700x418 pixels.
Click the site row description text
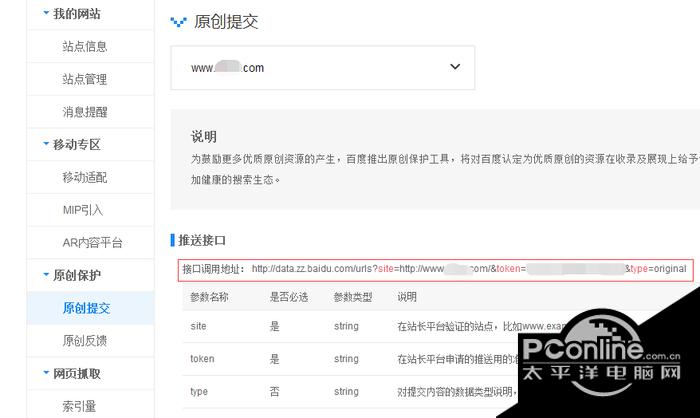[482, 326]
